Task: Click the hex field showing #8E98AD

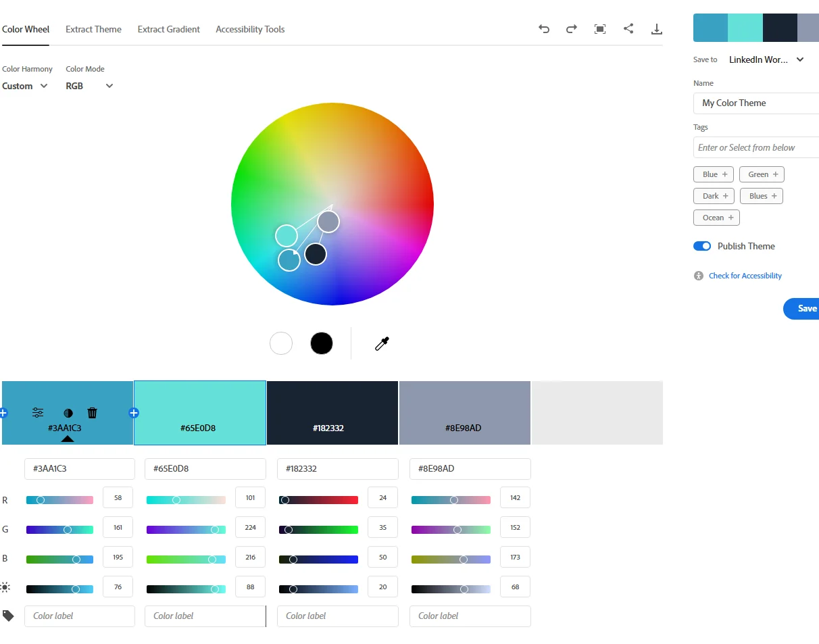Action: (470, 468)
